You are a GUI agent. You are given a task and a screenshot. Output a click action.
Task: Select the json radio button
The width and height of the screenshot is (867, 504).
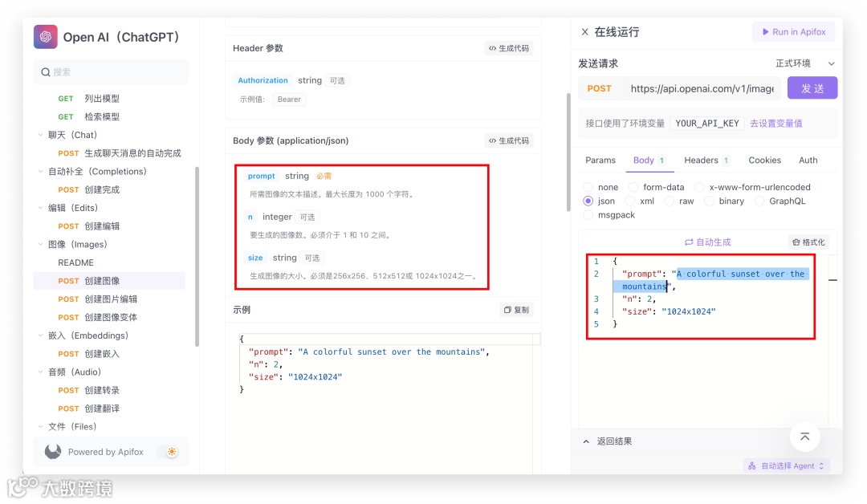[x=588, y=201]
